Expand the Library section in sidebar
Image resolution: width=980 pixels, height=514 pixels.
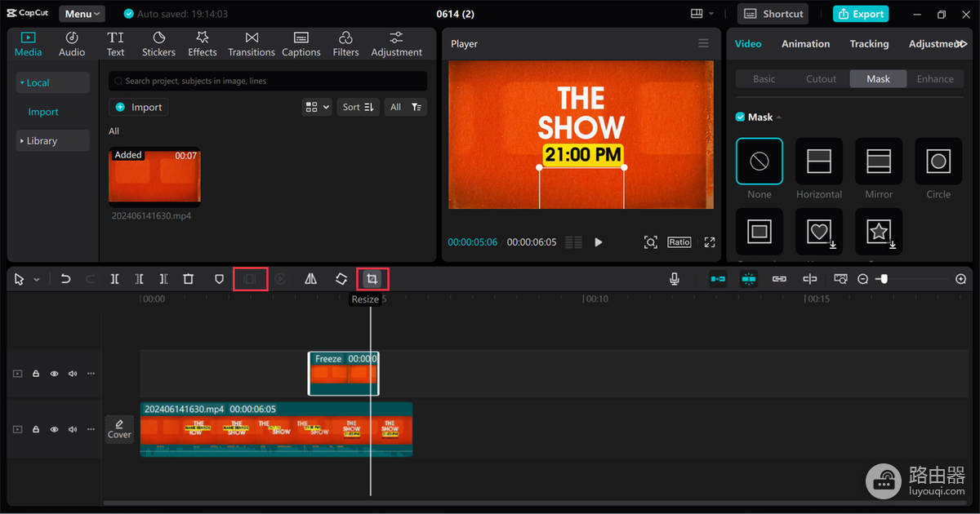[x=52, y=140]
